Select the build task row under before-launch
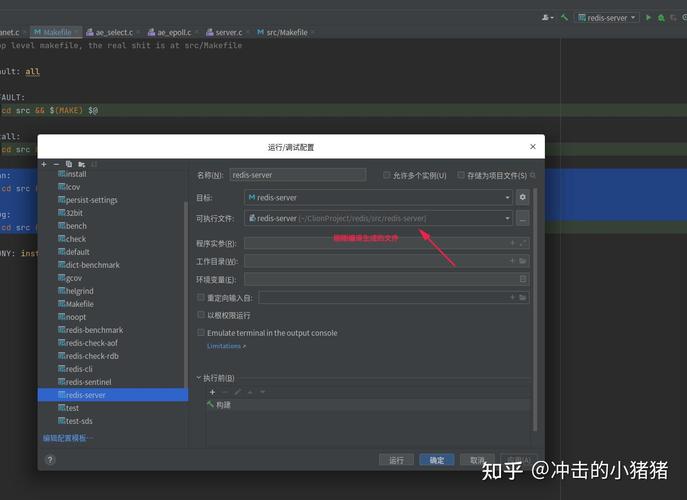 click(x=369, y=405)
